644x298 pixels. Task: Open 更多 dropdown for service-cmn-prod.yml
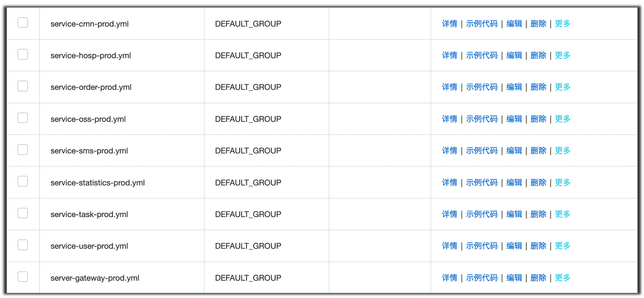[562, 24]
